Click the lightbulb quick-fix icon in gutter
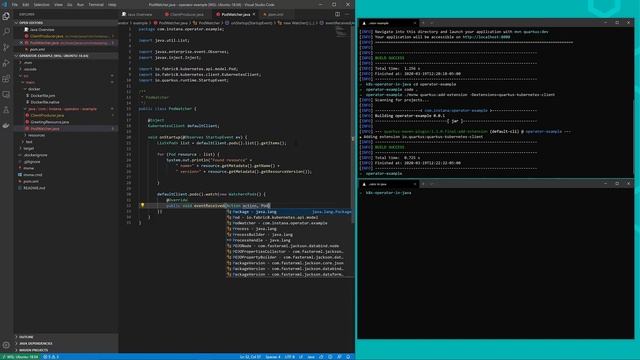Image resolution: width=640 pixels, height=360 pixels. [142, 205]
